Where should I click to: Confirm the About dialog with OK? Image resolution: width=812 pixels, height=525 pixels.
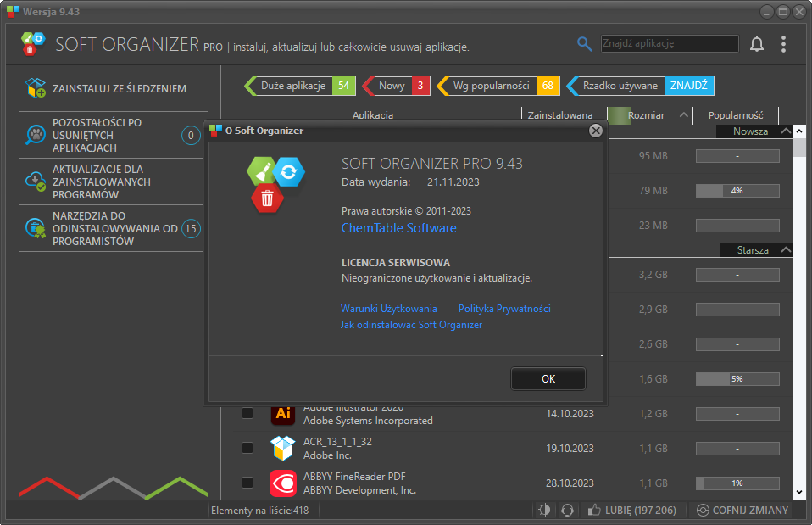[x=548, y=379]
